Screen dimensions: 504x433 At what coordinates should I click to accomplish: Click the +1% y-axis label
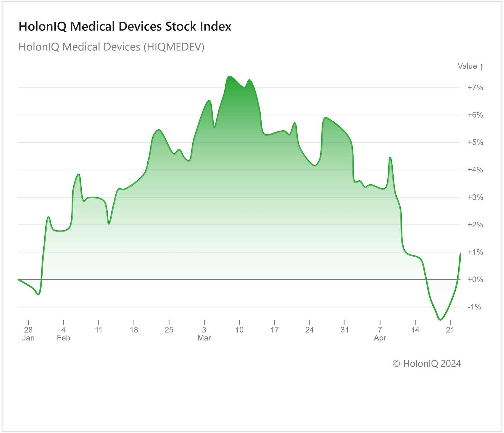(475, 252)
